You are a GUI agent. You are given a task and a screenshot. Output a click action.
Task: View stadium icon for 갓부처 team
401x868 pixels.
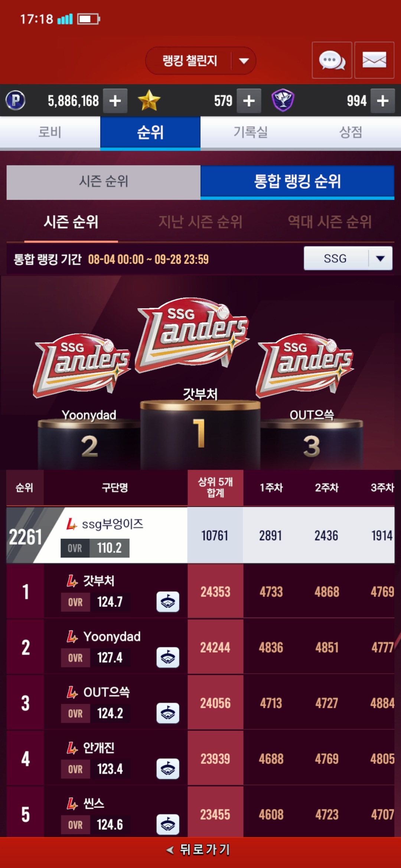coord(168,602)
